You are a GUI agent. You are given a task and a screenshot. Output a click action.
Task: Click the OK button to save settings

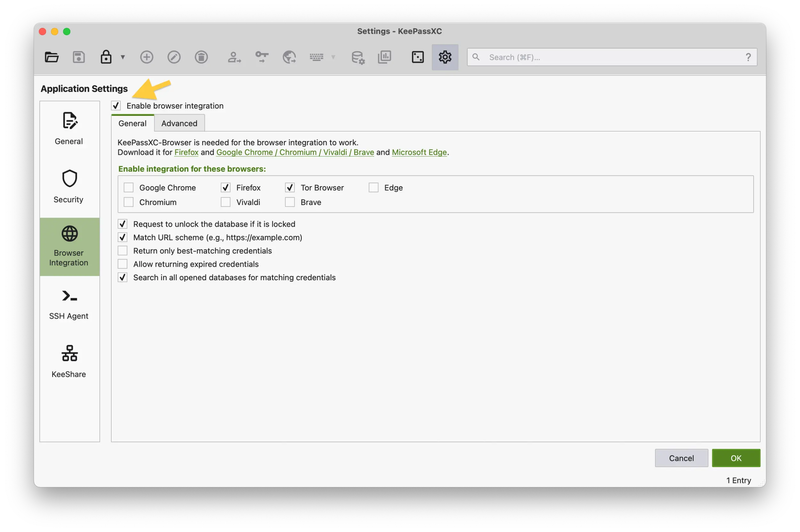pyautogui.click(x=736, y=458)
